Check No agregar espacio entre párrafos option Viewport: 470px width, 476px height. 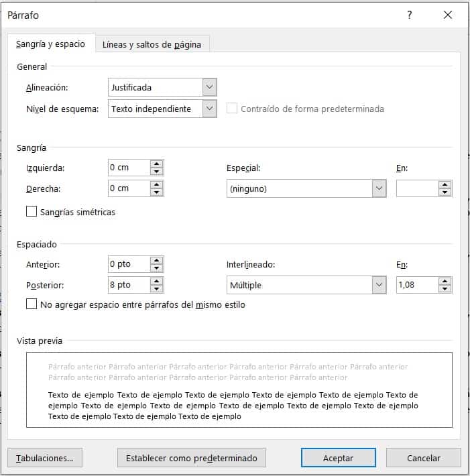32,304
